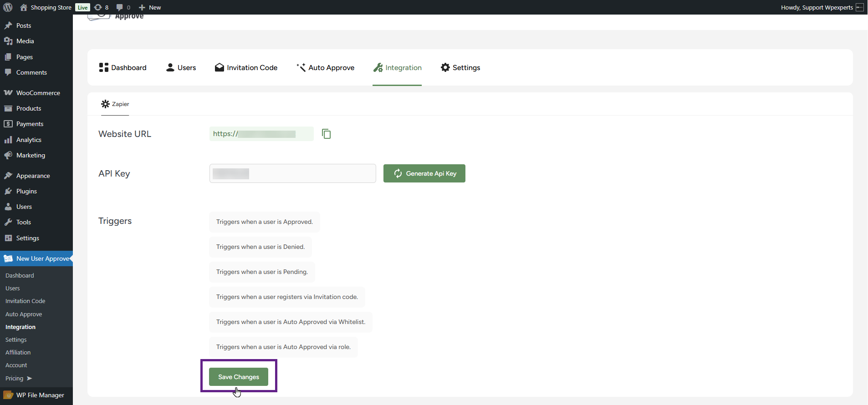Click the Save Changes button
Image resolution: width=868 pixels, height=405 pixels.
tap(238, 377)
